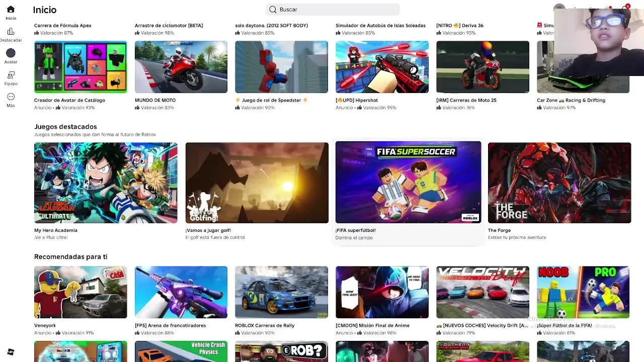This screenshot has width=644, height=362.
Task: Open The Forge featured banner
Action: (559, 183)
